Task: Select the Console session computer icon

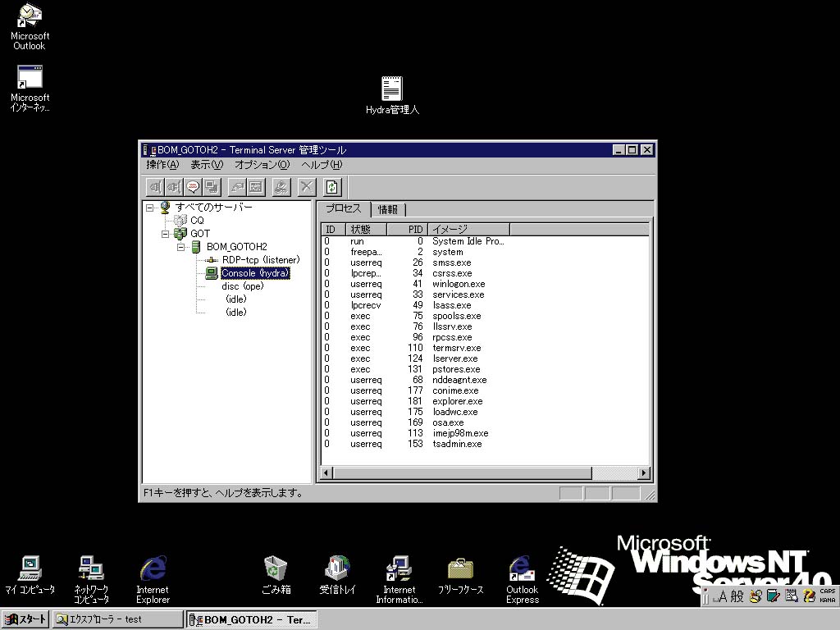Action: click(212, 272)
